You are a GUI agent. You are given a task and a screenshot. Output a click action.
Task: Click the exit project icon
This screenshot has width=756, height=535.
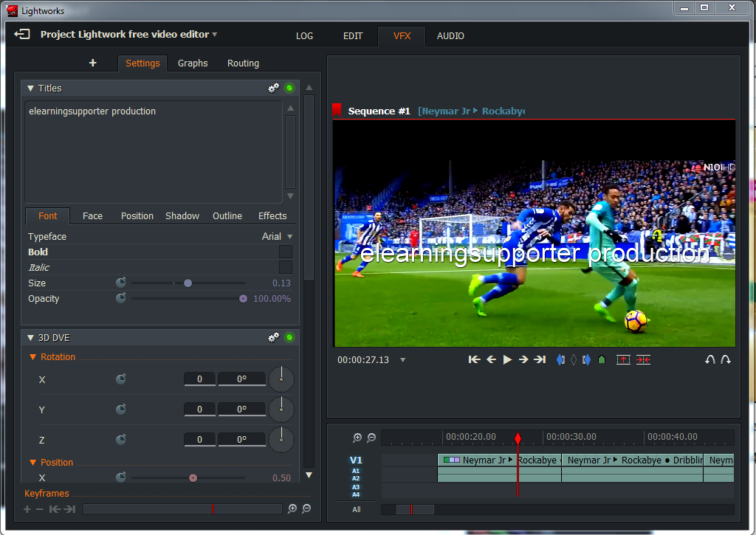(22, 34)
